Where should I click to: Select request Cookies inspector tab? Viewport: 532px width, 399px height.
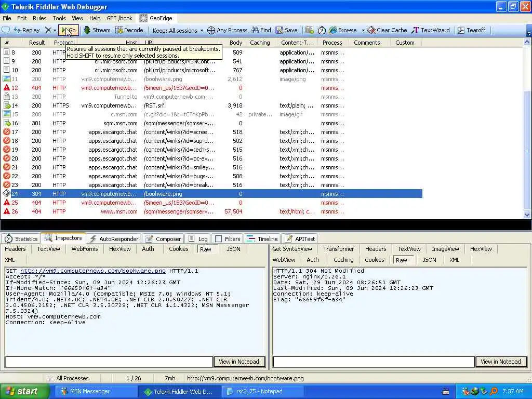179,249
